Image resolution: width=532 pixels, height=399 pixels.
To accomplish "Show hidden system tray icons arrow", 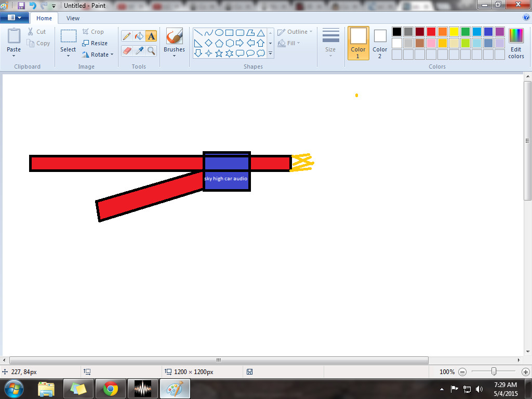I will (442, 389).
